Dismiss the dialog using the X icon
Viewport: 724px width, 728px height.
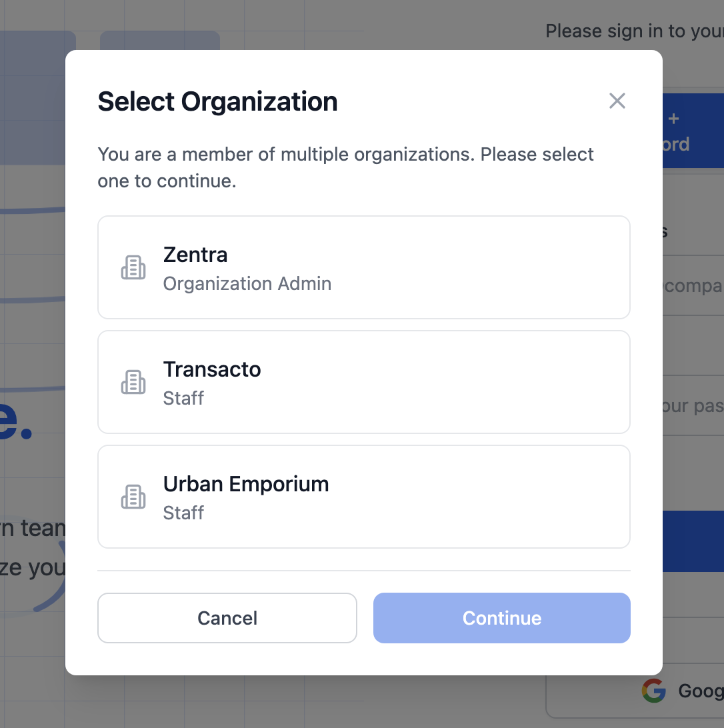(617, 101)
